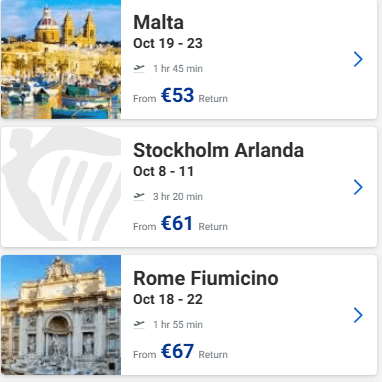This screenshot has height=382, width=382.
Task: Click the €61 return price
Action: pyautogui.click(x=177, y=223)
